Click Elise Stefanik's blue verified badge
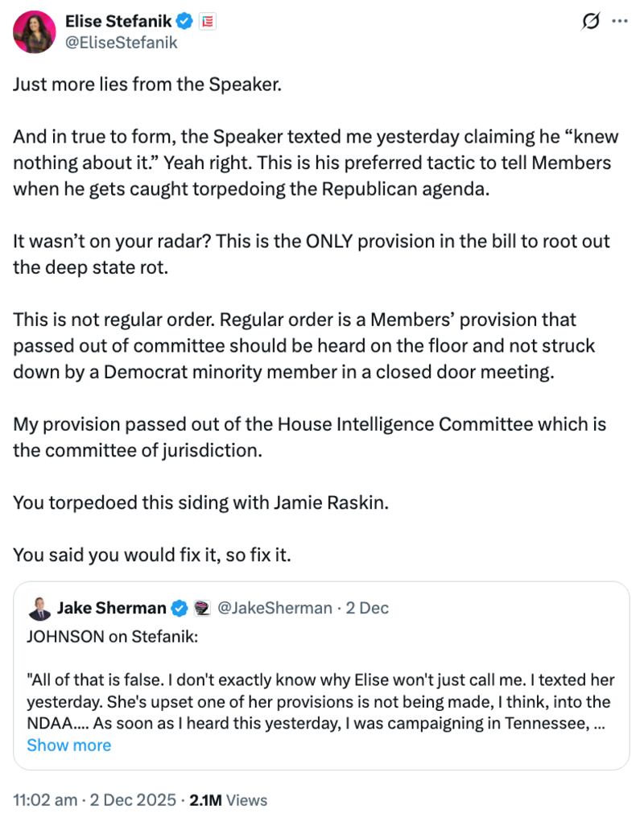Screen dimensions: 644x822 [x=184, y=22]
